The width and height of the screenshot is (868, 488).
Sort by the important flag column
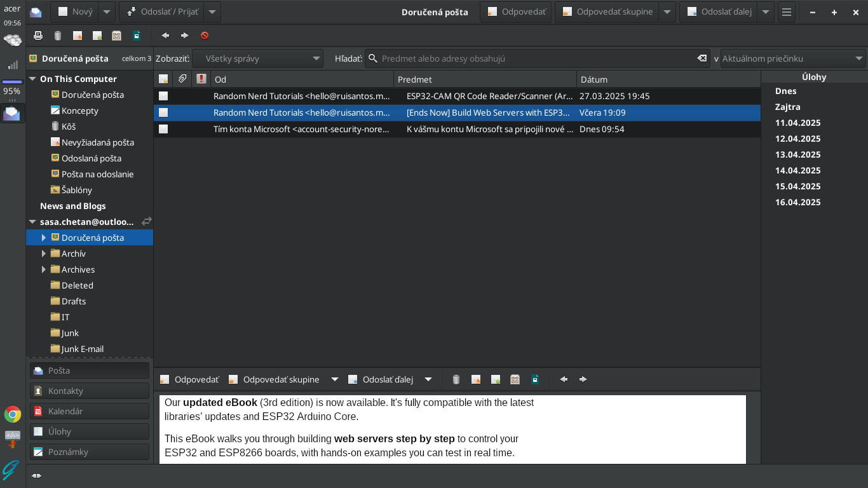(x=201, y=79)
